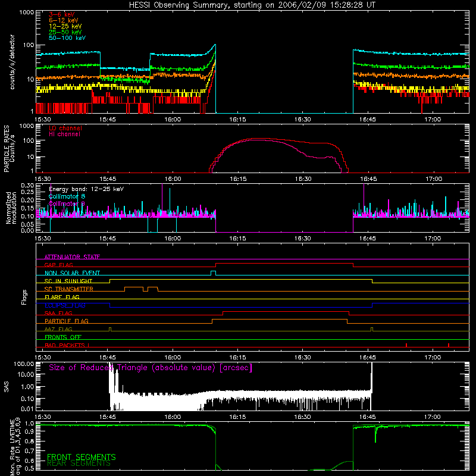
Task: Click the SC IN SUNLIGHT flag label
Action: 68,281
